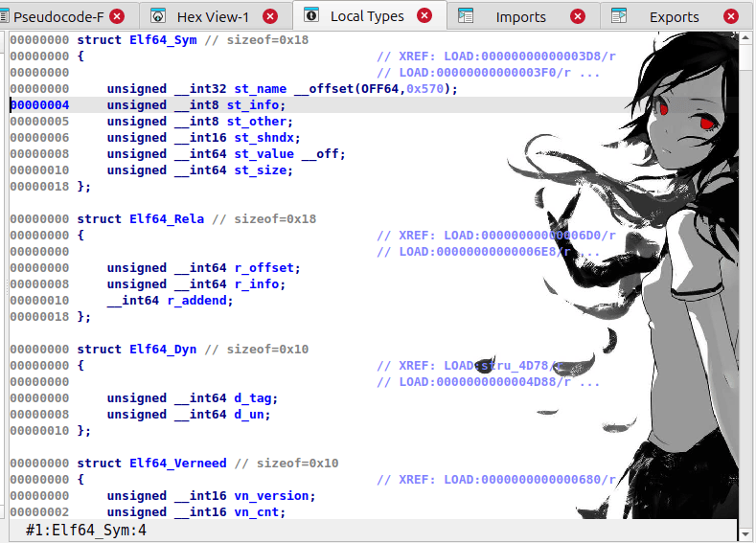This screenshot has height=543, width=756.
Task: Select the st_other field
Action: tap(257, 122)
